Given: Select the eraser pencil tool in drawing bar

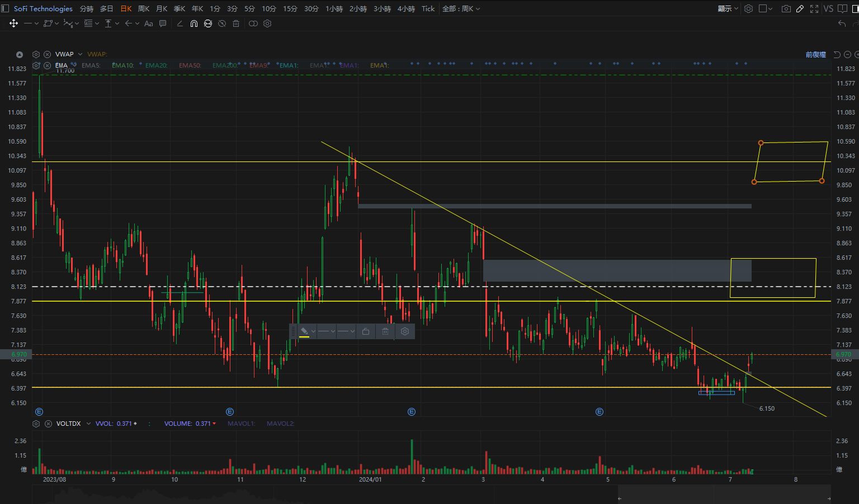Looking at the screenshot, I should pyautogui.click(x=180, y=23).
